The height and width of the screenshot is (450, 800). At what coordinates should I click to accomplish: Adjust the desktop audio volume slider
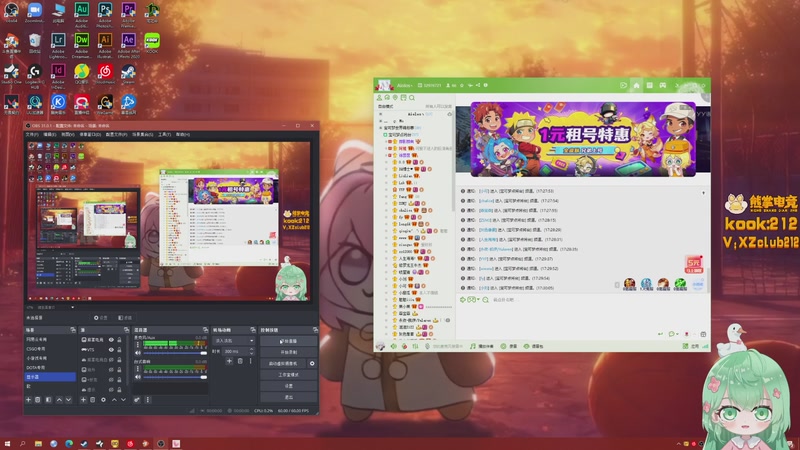175,377
